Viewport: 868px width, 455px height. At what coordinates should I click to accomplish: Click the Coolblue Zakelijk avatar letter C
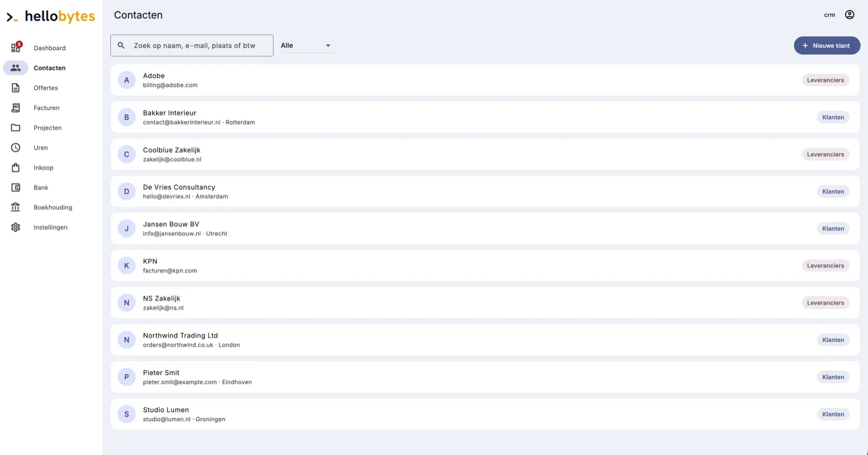point(127,154)
